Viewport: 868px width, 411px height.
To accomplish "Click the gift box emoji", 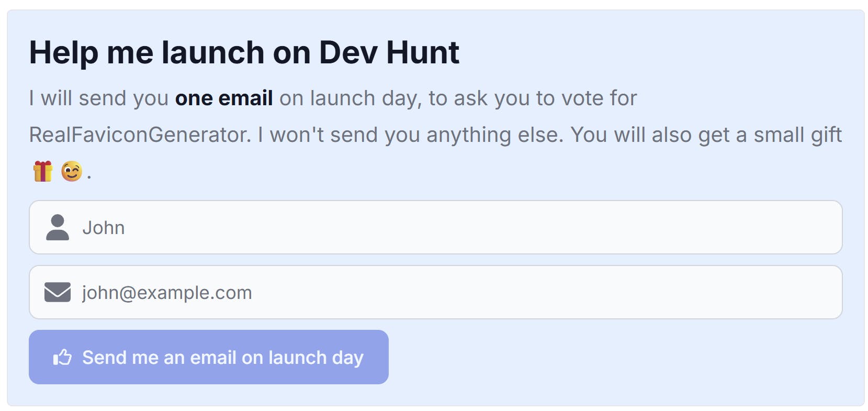I will point(43,171).
